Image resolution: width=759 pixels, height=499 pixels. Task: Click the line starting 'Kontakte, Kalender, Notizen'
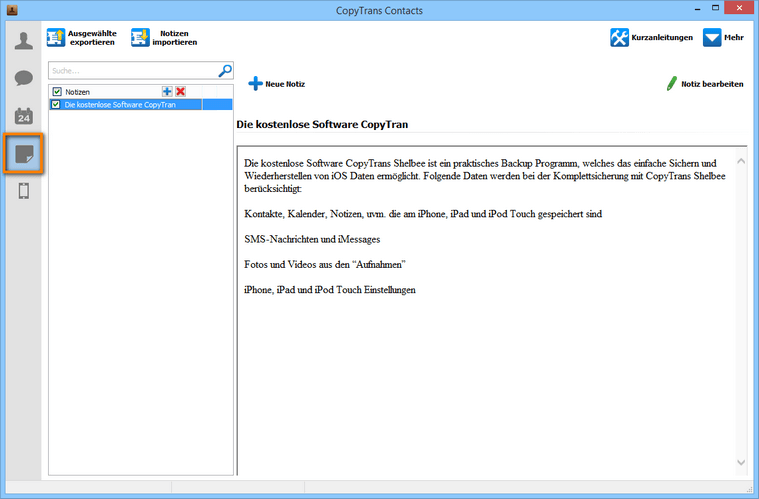(423, 214)
